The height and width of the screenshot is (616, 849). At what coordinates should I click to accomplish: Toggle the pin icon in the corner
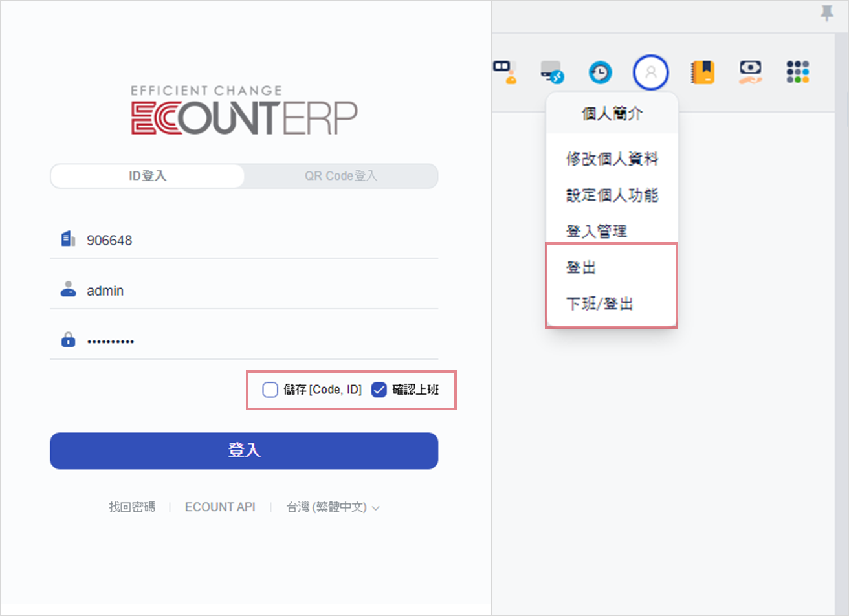828,13
